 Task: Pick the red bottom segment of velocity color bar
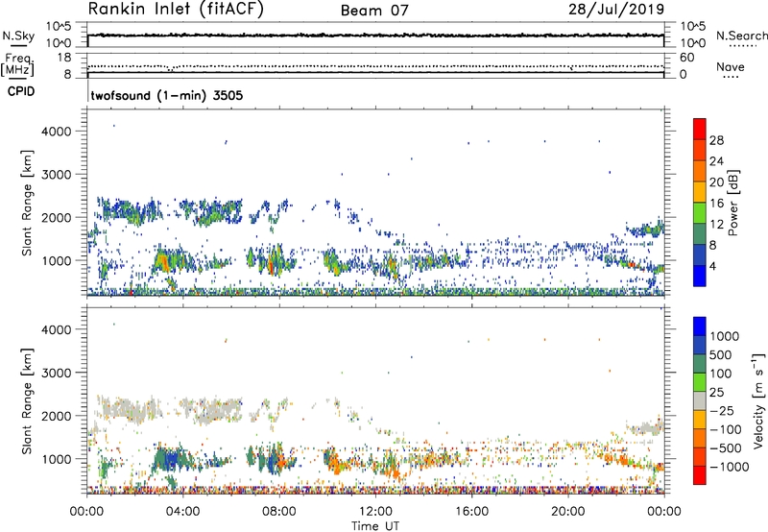click(x=700, y=475)
